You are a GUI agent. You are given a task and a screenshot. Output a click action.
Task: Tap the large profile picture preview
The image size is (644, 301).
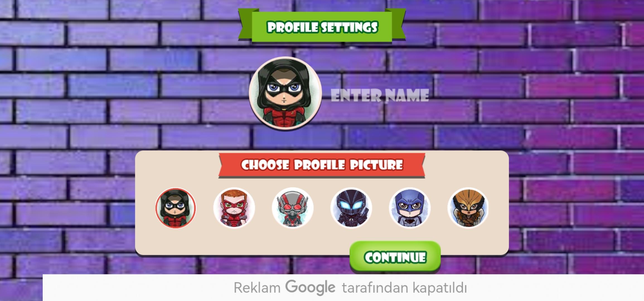click(285, 93)
